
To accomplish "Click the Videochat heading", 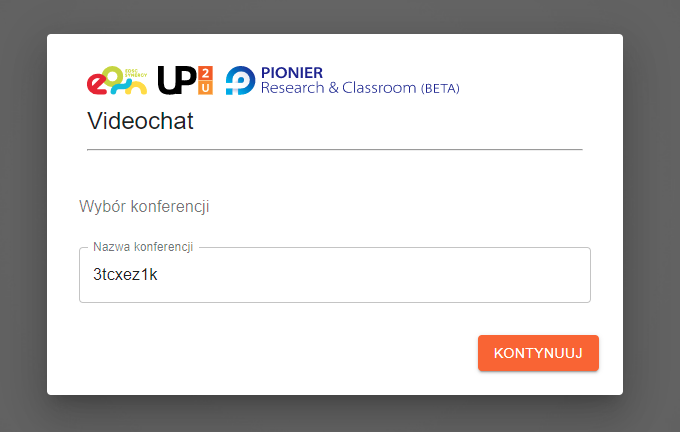I will (x=140, y=121).
